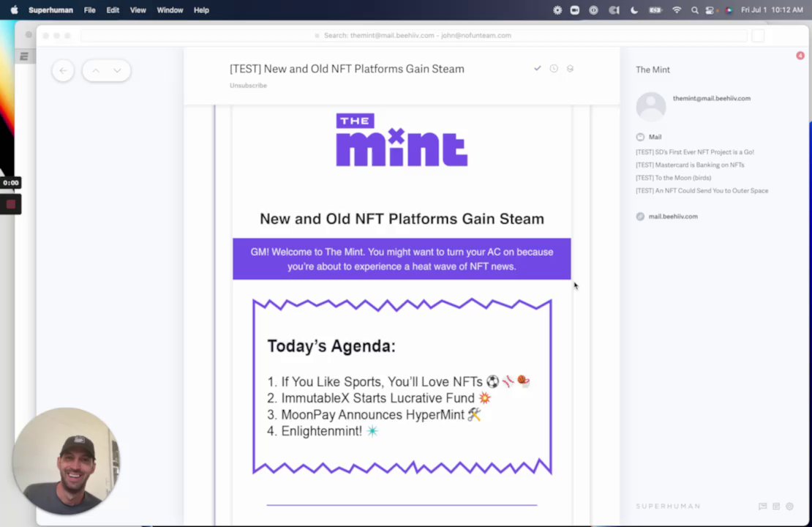
Task: Open the Window menu
Action: point(170,10)
